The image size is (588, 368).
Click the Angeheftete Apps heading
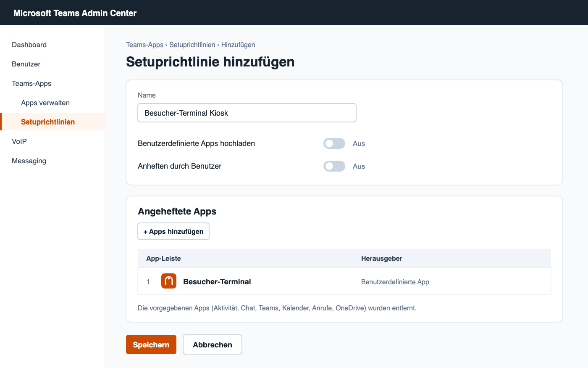[x=177, y=211]
